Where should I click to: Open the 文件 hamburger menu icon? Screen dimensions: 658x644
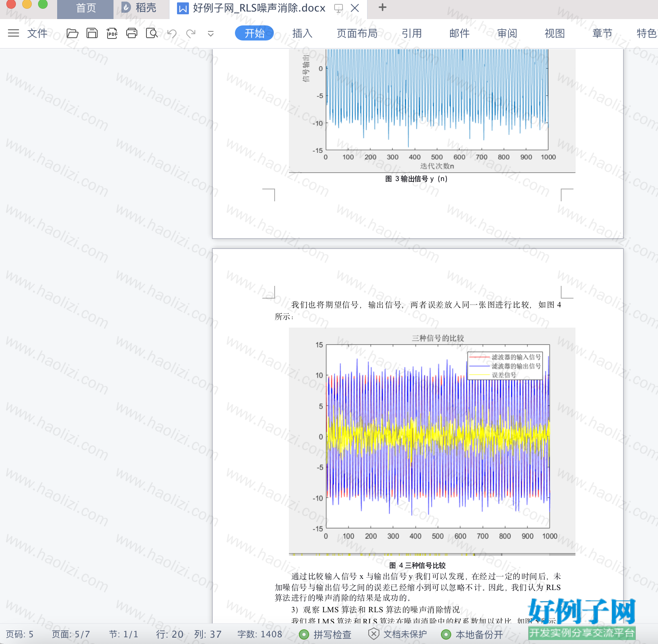pyautogui.click(x=13, y=33)
